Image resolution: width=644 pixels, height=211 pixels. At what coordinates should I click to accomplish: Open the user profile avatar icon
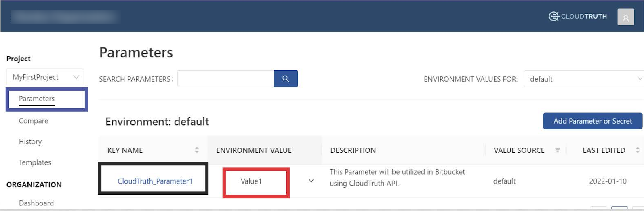pyautogui.click(x=625, y=17)
